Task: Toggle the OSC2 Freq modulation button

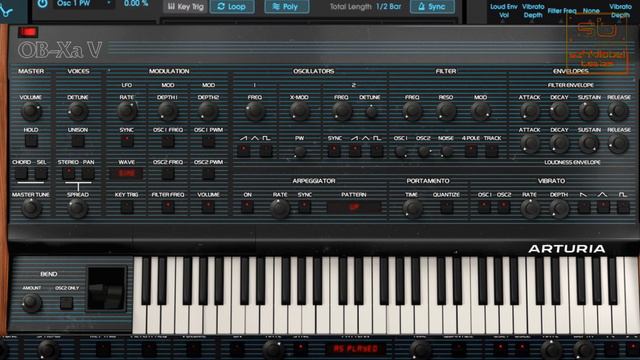Action: point(168,173)
